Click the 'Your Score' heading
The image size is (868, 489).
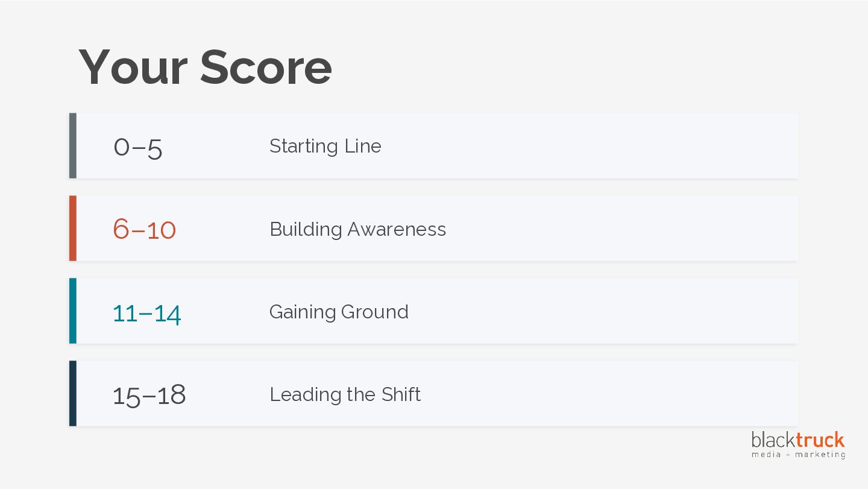point(206,67)
